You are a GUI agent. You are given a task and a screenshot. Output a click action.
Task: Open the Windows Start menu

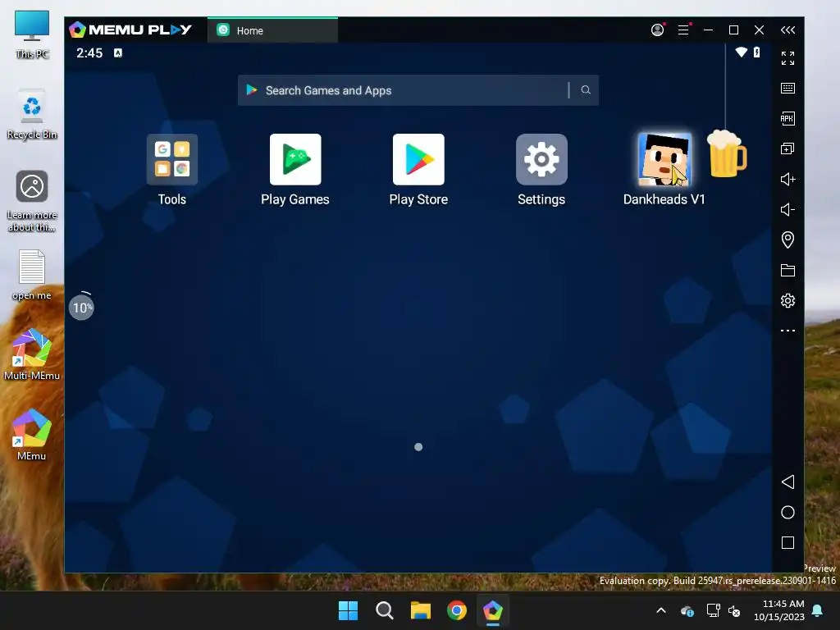tap(348, 610)
